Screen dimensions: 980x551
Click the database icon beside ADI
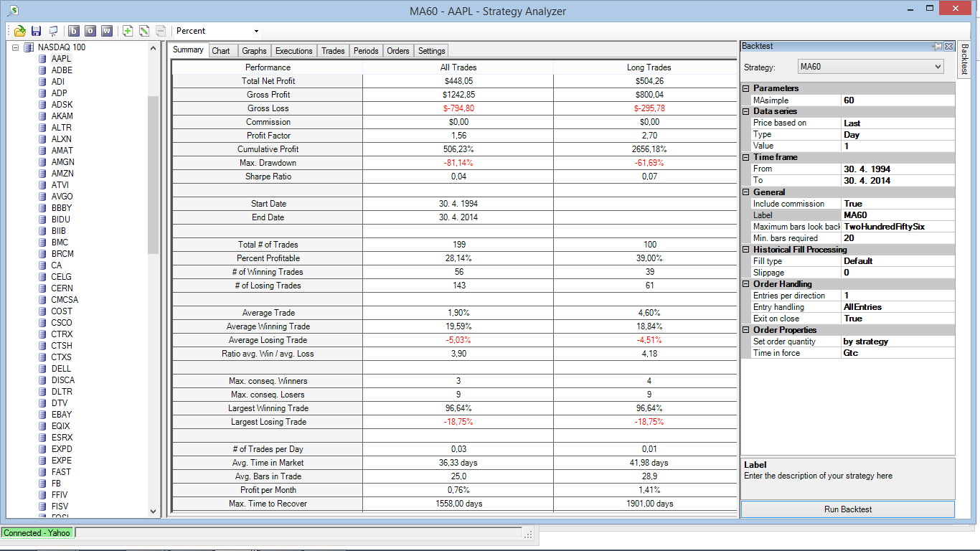(43, 82)
